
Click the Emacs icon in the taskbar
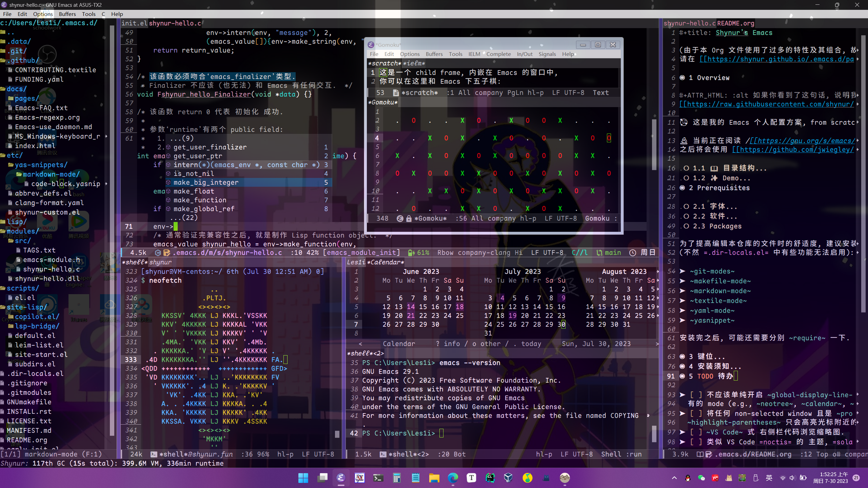[341, 478]
